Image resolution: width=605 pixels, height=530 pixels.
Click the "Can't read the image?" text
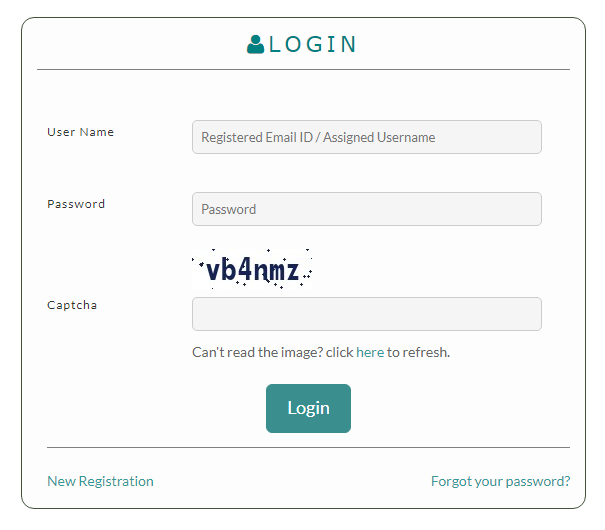[256, 352]
